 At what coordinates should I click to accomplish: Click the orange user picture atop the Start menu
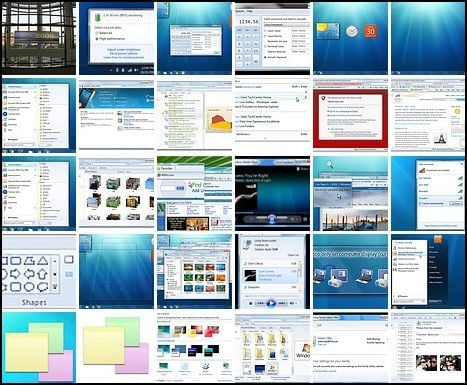(x=438, y=240)
